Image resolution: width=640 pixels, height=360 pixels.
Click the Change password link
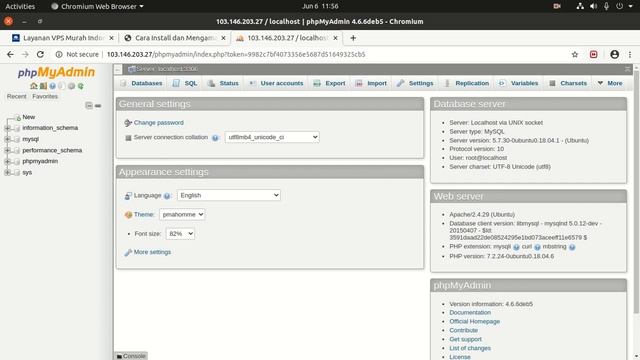(158, 122)
